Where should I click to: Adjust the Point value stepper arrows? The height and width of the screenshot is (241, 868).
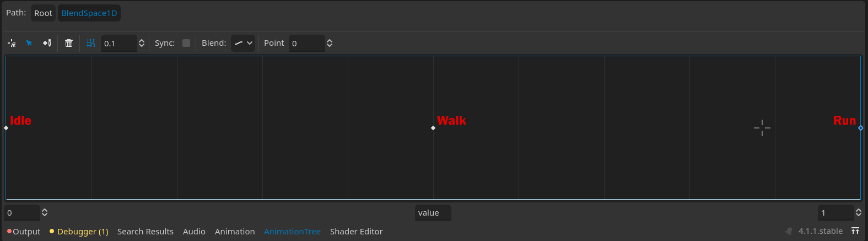tap(330, 43)
